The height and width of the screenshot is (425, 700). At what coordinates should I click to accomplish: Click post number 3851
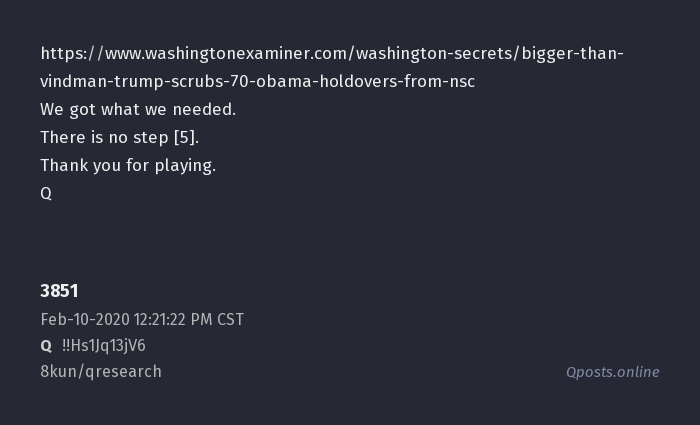(59, 291)
